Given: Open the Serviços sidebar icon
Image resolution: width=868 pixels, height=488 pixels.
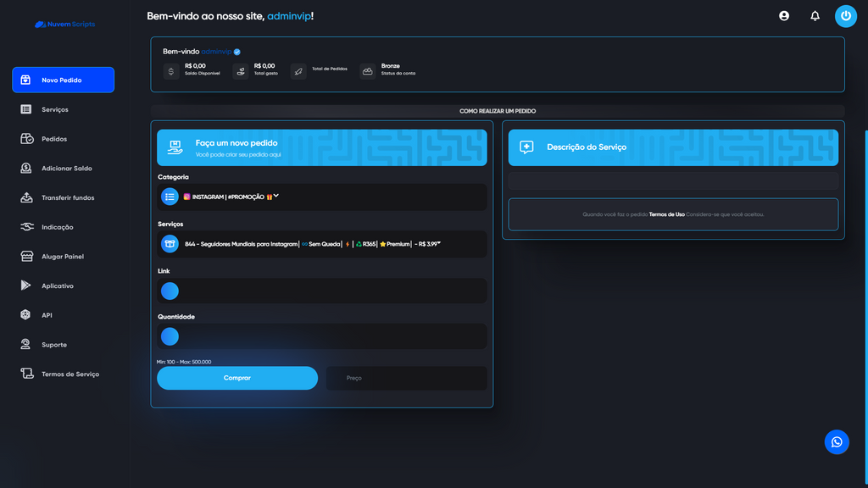Looking at the screenshot, I should pos(26,109).
